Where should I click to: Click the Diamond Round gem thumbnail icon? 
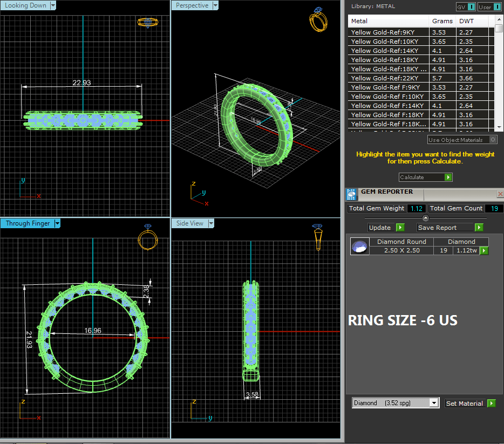point(360,247)
